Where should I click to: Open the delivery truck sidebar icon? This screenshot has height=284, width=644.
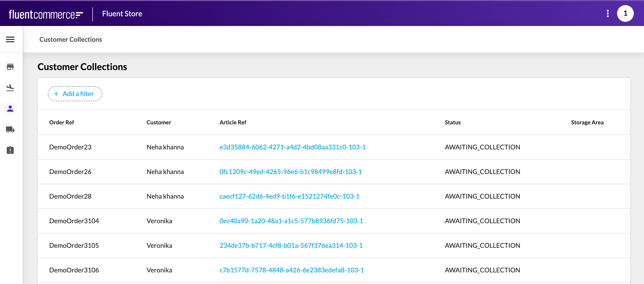pos(10,129)
